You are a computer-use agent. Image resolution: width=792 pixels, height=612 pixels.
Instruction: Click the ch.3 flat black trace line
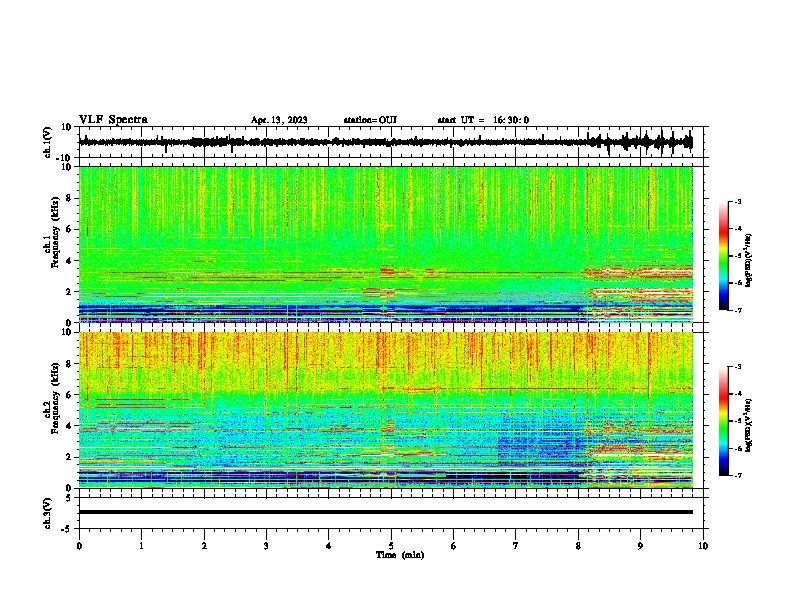point(386,512)
